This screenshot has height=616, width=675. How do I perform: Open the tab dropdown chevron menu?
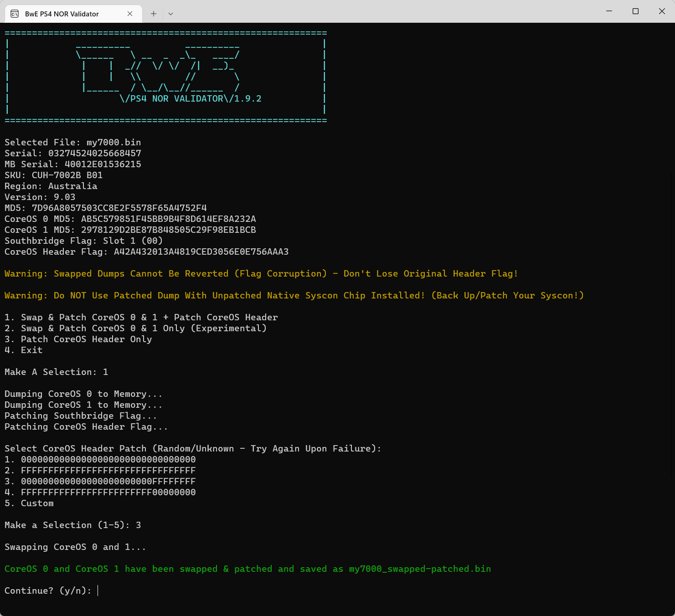pyautogui.click(x=170, y=14)
